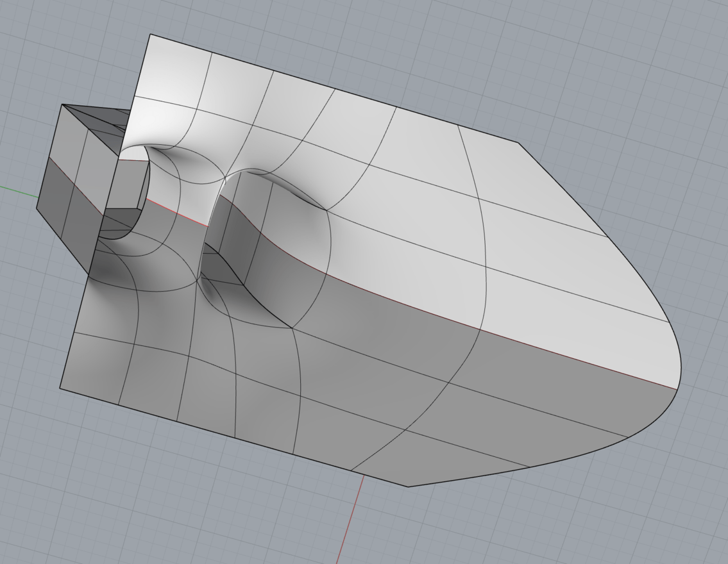Viewport: 728px width, 564px height.
Task: Click inside the round hole through the model
Action: pyautogui.click(x=128, y=192)
